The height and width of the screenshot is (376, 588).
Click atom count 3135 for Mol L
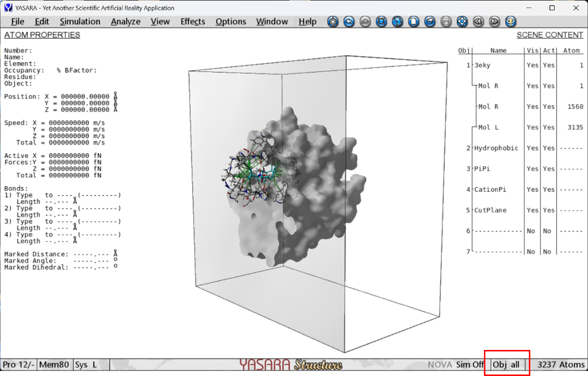click(575, 127)
